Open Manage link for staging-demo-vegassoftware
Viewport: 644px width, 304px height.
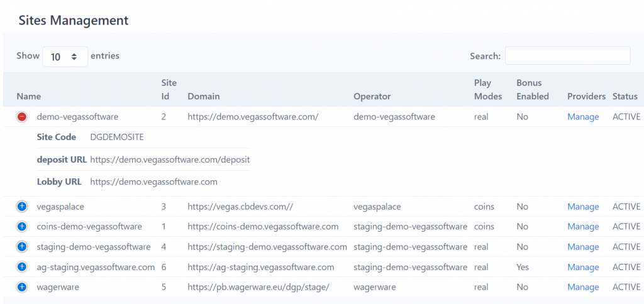583,247
